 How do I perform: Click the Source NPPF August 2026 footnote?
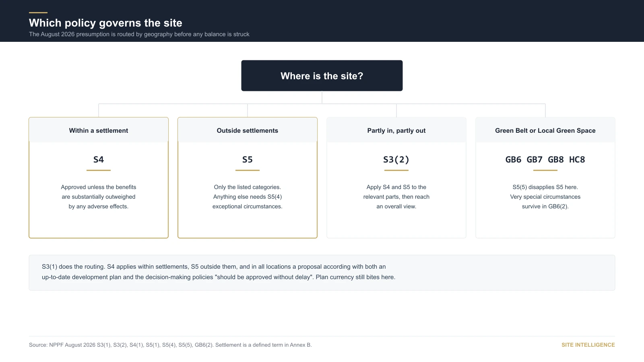coord(170,345)
